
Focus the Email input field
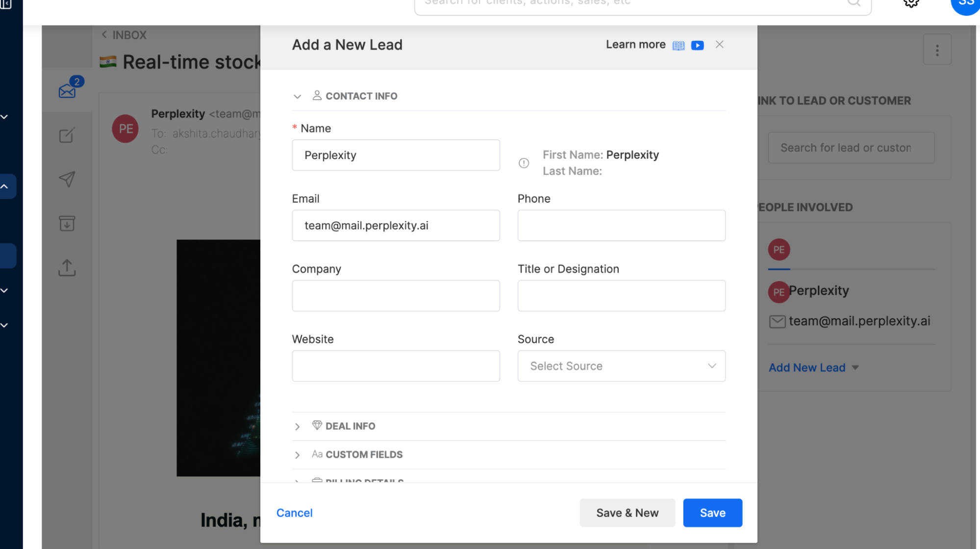click(x=396, y=225)
